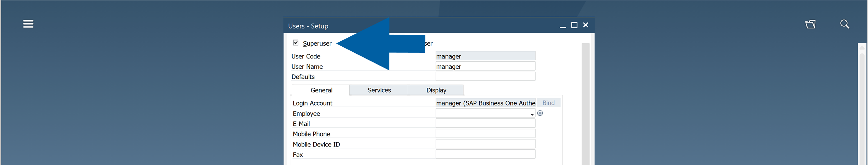Screen dimensions: 868x165
Task: Close the Users - Setup window
Action: (586, 25)
